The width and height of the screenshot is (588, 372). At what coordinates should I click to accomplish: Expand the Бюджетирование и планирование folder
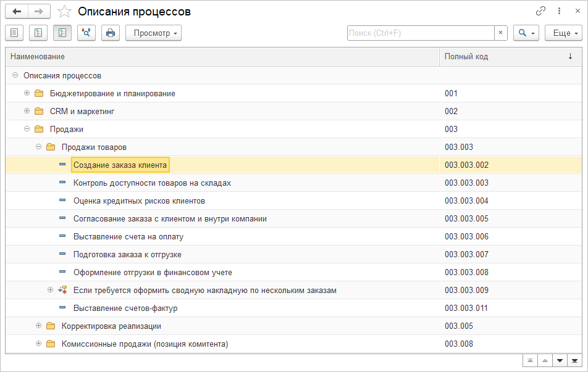click(x=27, y=93)
